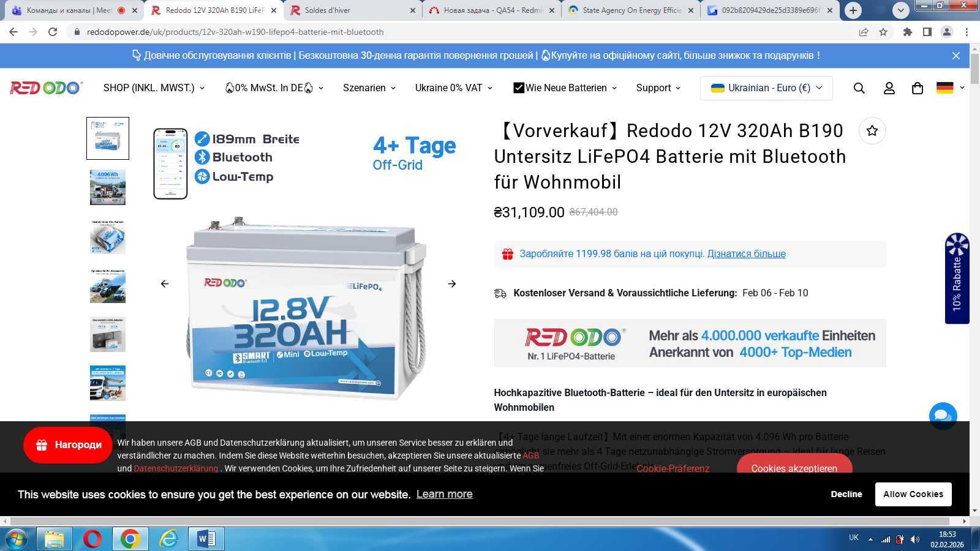Open the blue chat support bubble
980x551 pixels.
pos(943,416)
